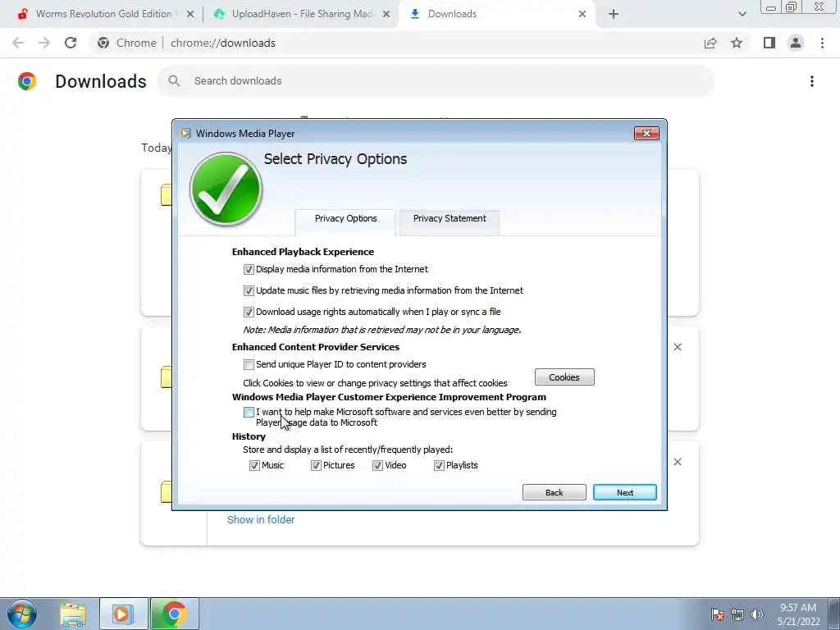
Task: Remove the second download entry from list
Action: 677,347
